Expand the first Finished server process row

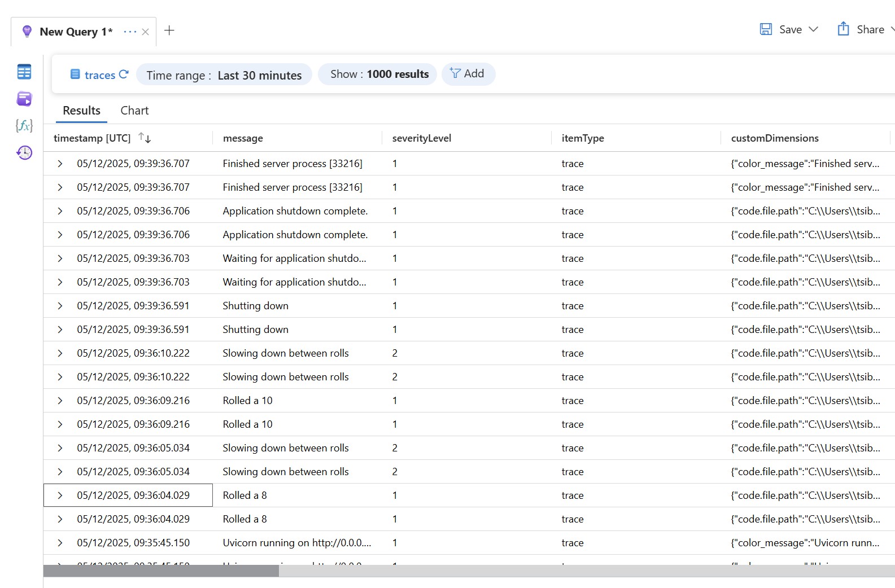[x=60, y=164]
